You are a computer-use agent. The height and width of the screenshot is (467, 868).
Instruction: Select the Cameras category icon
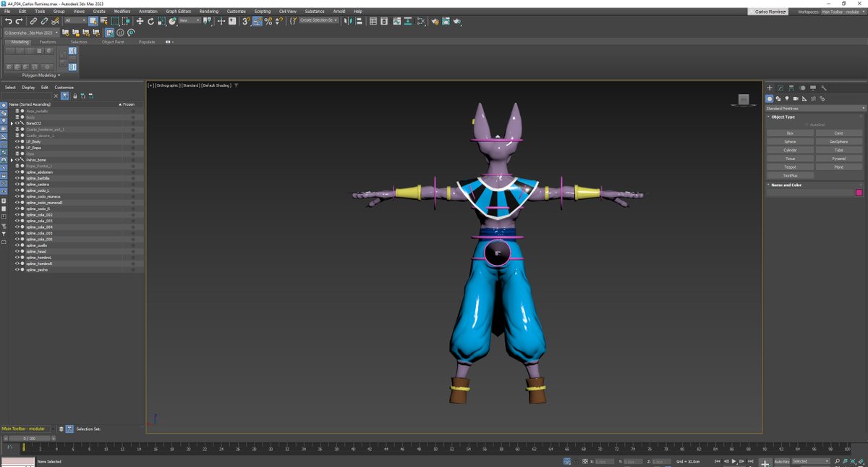pyautogui.click(x=796, y=98)
